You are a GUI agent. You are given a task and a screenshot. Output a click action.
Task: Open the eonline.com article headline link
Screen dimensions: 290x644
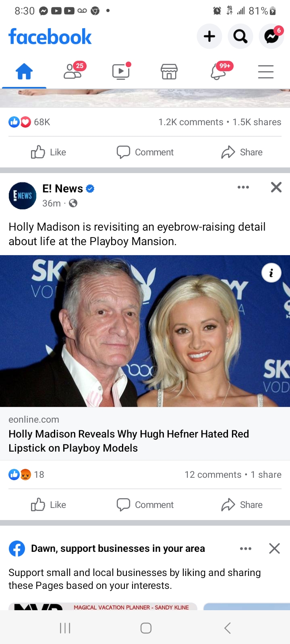pos(129,441)
